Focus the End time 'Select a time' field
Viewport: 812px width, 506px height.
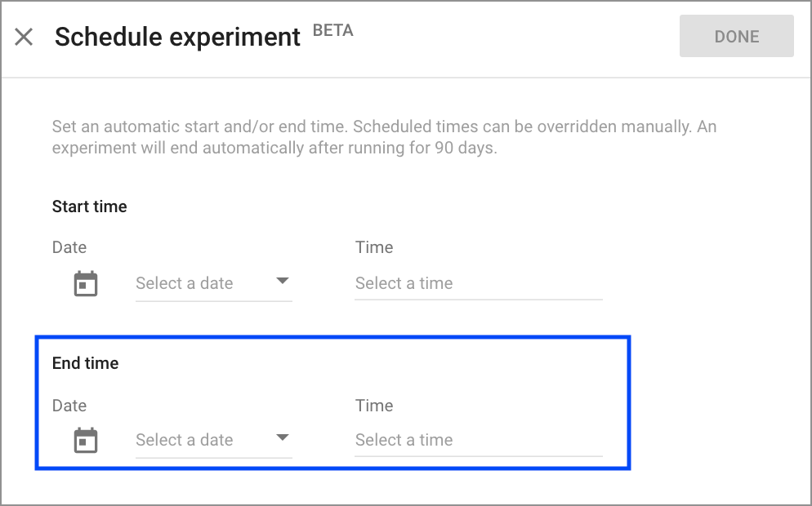pos(478,440)
